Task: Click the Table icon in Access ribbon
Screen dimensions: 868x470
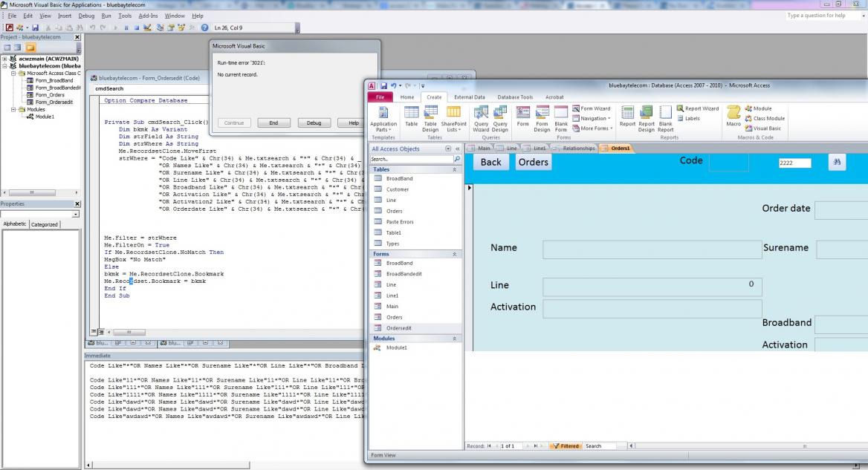Action: pos(411,117)
